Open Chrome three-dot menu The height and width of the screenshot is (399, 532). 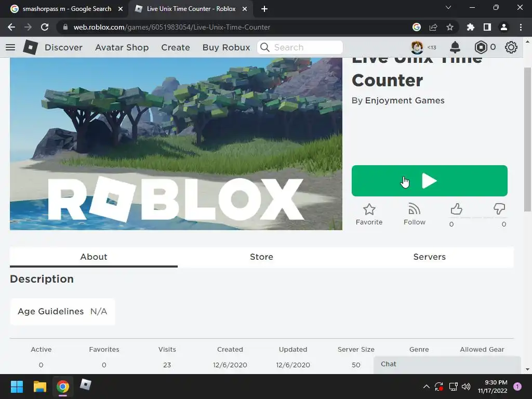point(521,27)
